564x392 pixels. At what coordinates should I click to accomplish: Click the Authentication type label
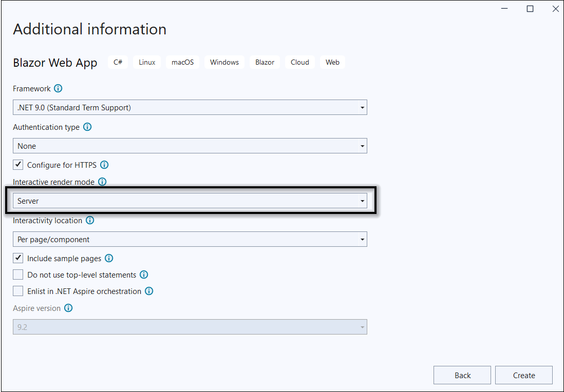tap(46, 127)
